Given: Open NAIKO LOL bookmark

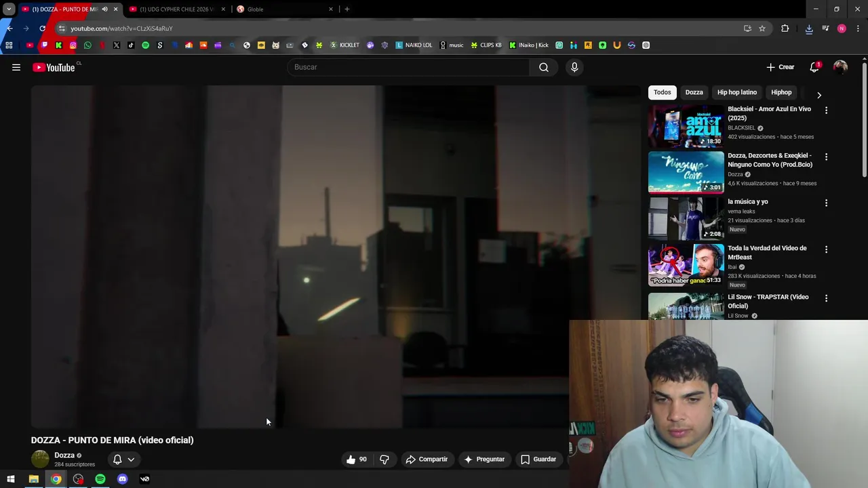Looking at the screenshot, I should (414, 45).
